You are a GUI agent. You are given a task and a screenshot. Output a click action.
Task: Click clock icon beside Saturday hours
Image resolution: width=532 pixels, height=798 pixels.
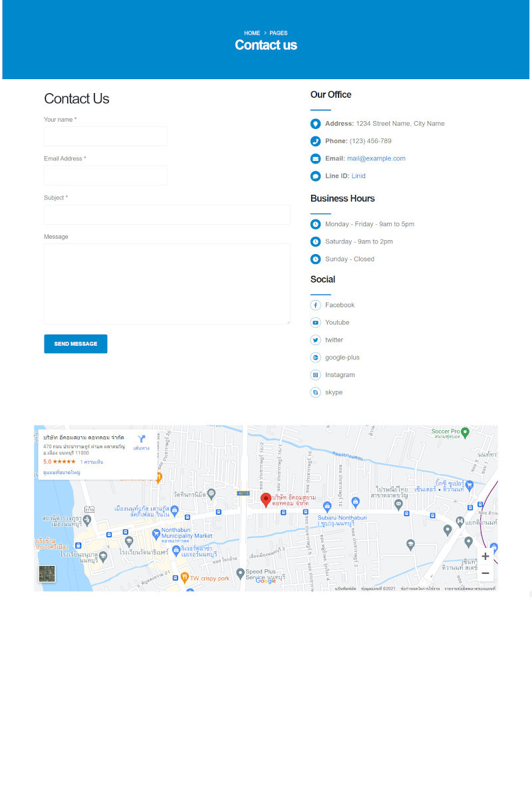[x=315, y=241]
